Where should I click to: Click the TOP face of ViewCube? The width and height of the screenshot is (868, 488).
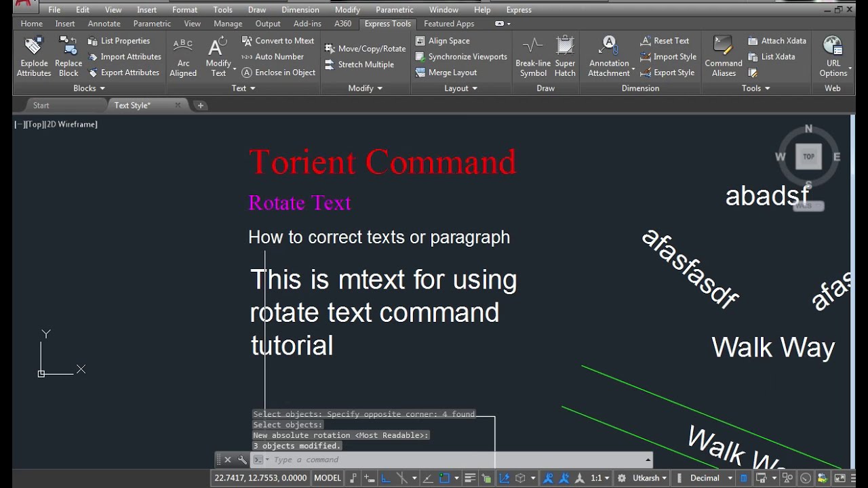808,157
